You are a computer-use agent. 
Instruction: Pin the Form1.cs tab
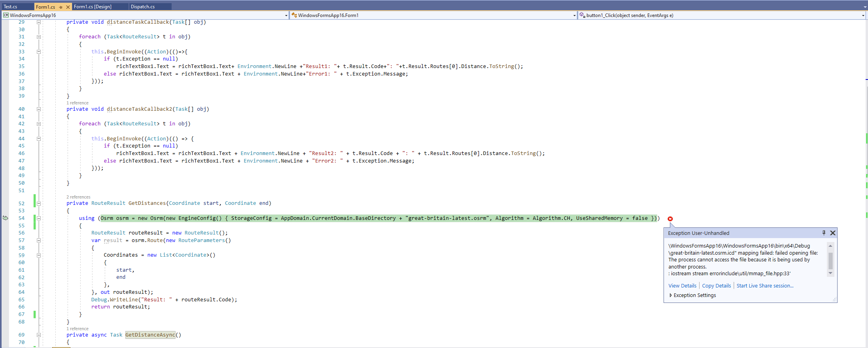click(x=61, y=7)
